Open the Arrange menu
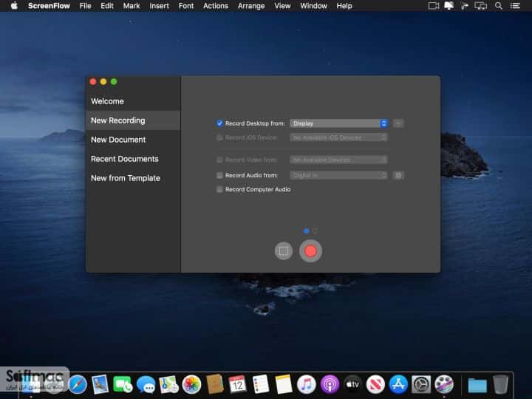 pos(251,6)
